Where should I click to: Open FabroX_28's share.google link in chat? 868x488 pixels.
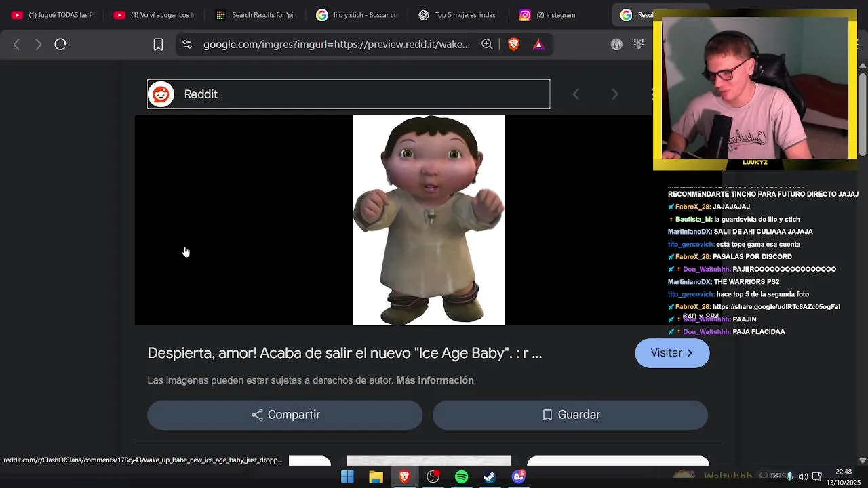(776, 306)
